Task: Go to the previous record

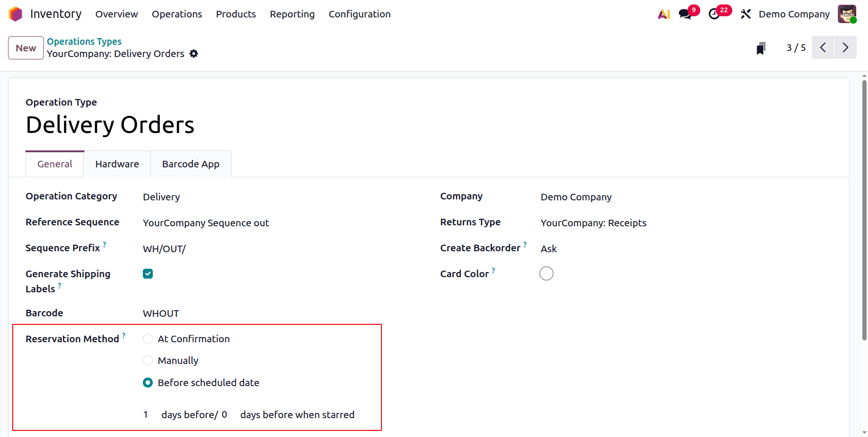Action: tap(823, 48)
